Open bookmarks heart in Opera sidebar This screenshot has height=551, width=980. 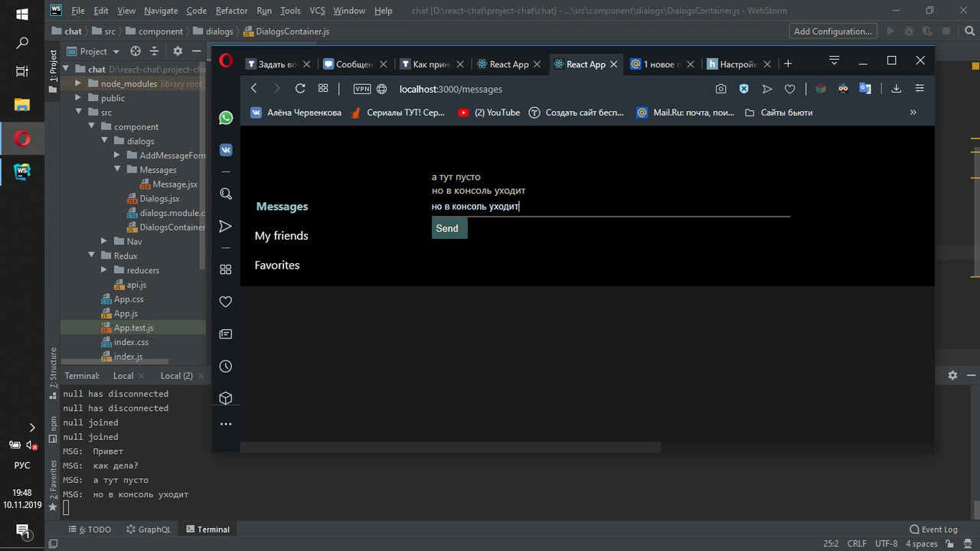pyautogui.click(x=226, y=302)
